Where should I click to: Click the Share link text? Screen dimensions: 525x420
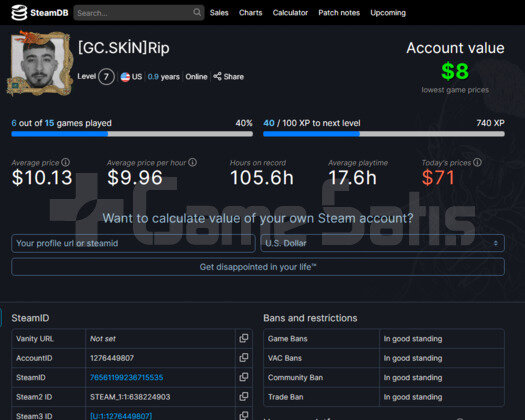coord(234,77)
